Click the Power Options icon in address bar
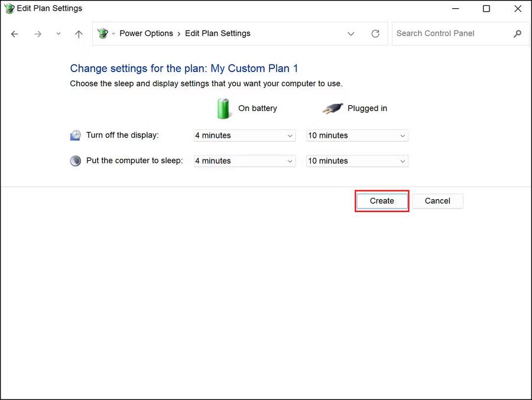Viewport: 532px width, 400px height. (103, 34)
